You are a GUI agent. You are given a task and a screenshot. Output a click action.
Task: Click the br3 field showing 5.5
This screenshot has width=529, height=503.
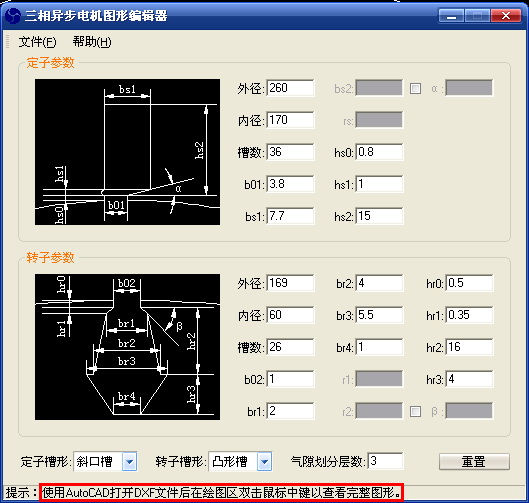click(379, 315)
